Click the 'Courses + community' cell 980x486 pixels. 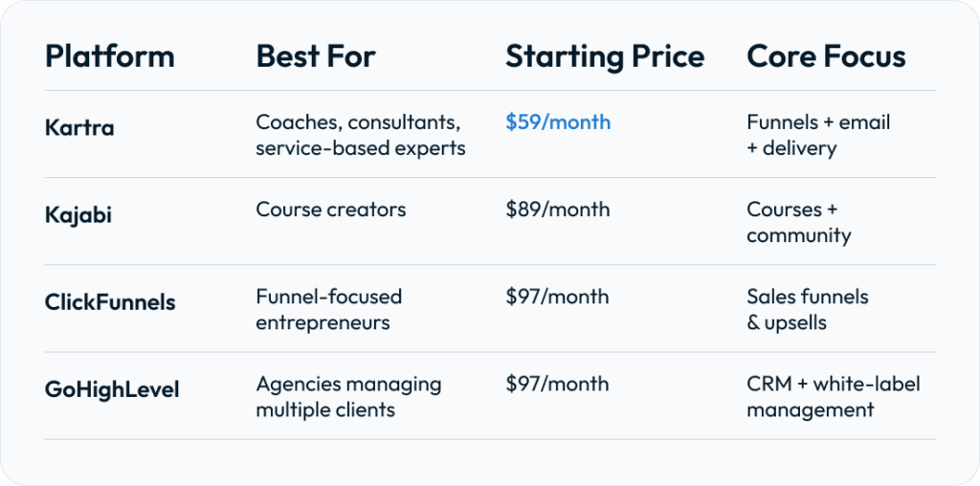click(799, 222)
